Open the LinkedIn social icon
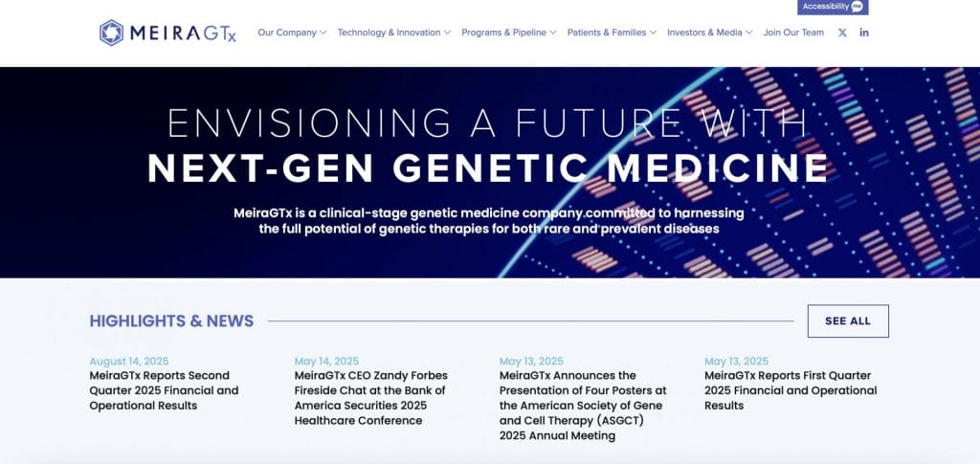The height and width of the screenshot is (464, 980). [864, 33]
